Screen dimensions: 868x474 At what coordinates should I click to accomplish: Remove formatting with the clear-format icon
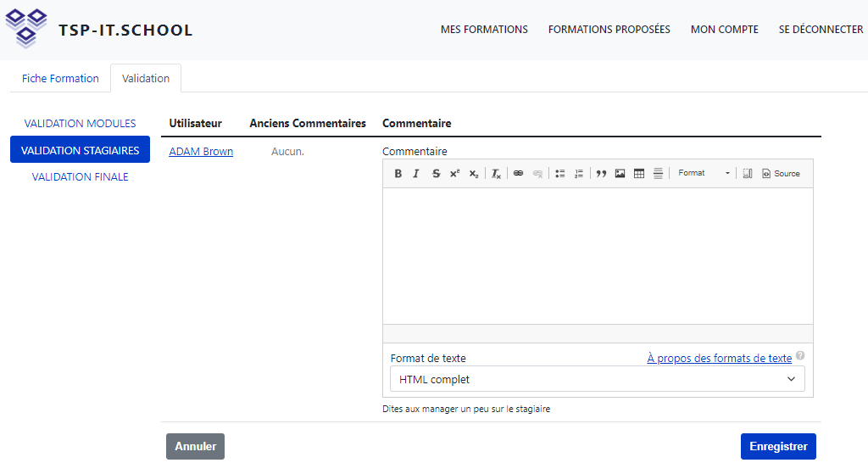pyautogui.click(x=496, y=173)
